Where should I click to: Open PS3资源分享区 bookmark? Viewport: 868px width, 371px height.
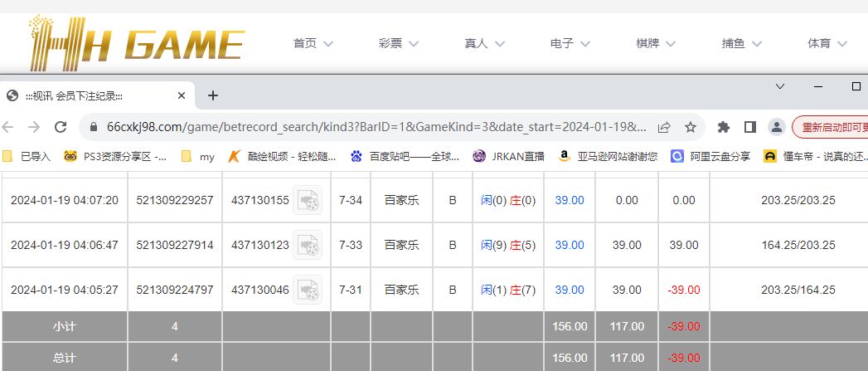click(x=115, y=156)
